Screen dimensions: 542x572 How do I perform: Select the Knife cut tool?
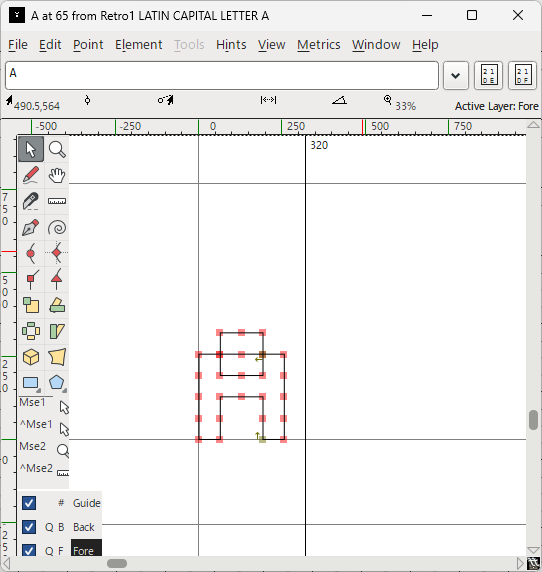click(x=31, y=201)
